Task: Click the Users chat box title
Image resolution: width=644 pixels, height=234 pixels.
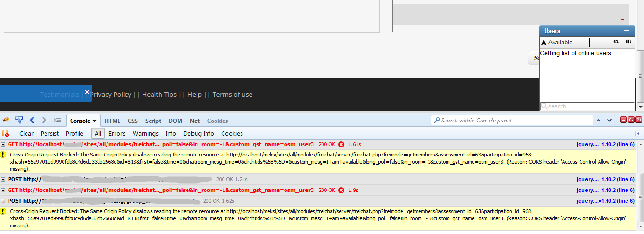Action: click(x=552, y=31)
